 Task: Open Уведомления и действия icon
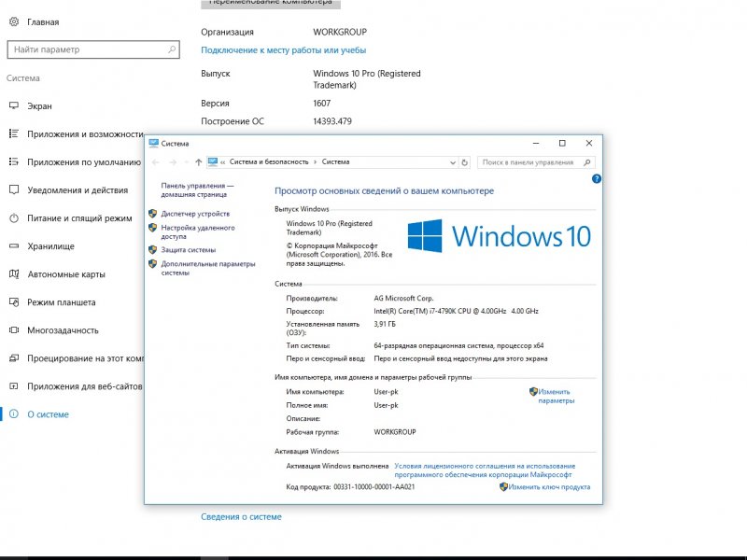coord(14,190)
